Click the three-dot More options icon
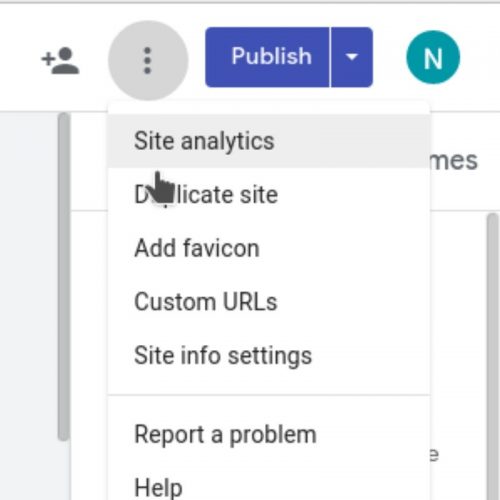 pos(148,60)
